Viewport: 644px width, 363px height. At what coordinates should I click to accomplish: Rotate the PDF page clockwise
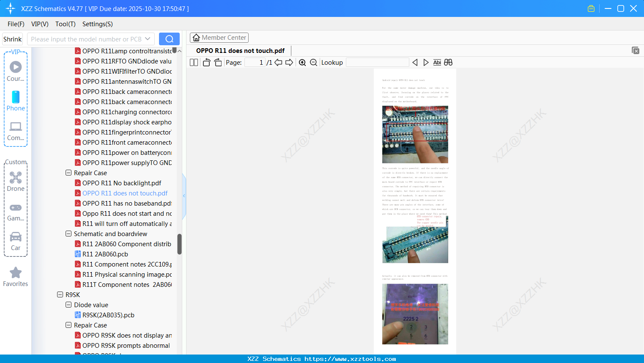(x=218, y=63)
